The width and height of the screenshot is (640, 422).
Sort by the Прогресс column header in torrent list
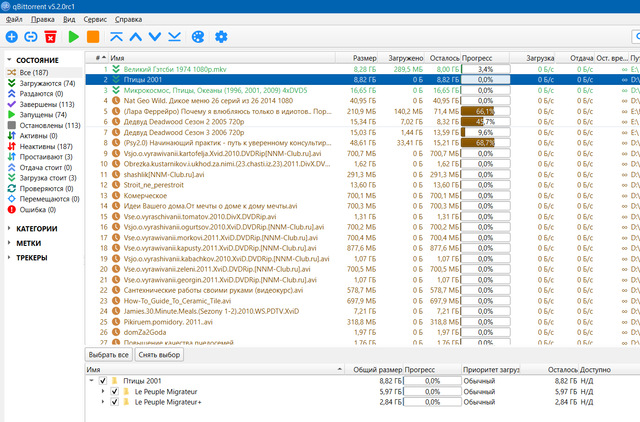coord(485,58)
